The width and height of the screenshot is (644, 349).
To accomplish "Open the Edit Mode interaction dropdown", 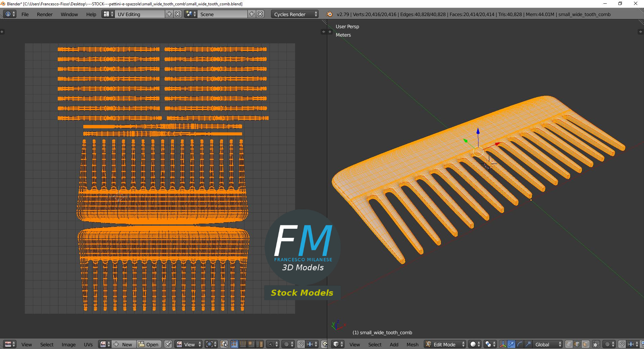I will click(x=445, y=344).
